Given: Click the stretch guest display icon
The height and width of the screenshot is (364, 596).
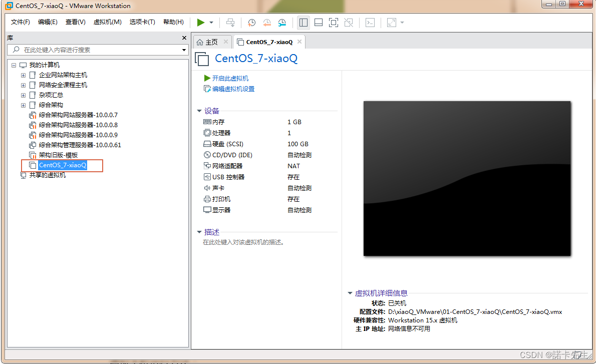Looking at the screenshot, I should coord(392,23).
